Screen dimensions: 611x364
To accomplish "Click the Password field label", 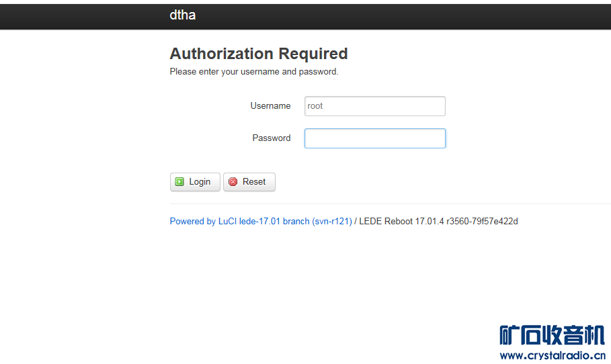I will pos(272,138).
